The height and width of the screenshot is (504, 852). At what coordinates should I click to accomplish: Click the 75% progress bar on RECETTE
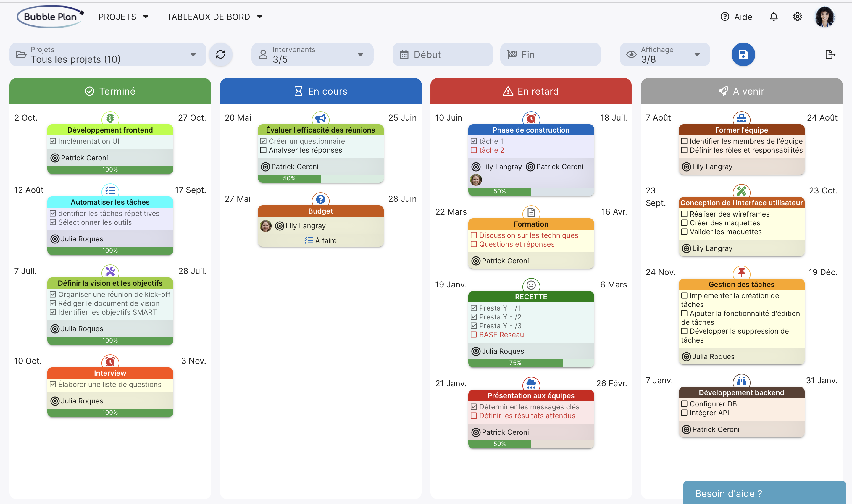coord(515,363)
